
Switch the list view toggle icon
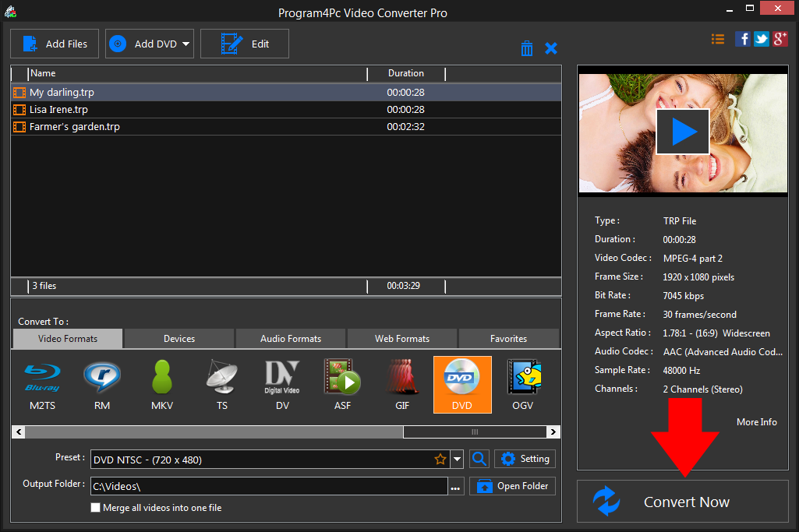[717, 38]
